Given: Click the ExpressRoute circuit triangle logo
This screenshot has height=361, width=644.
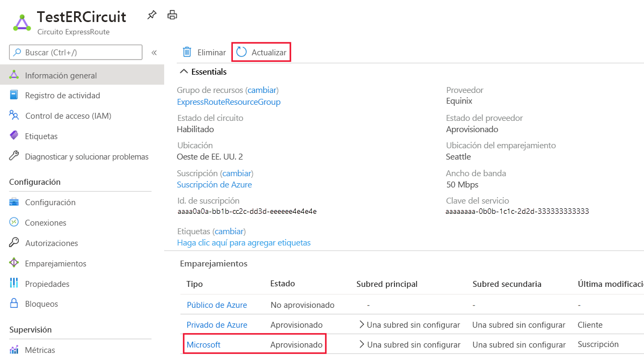Looking at the screenshot, I should [x=22, y=23].
